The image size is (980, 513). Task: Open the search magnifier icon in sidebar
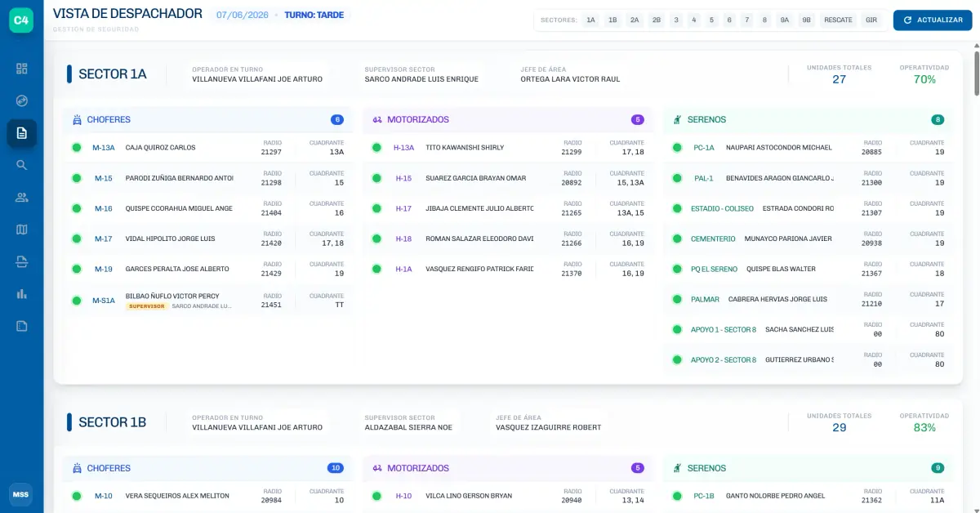[22, 165]
